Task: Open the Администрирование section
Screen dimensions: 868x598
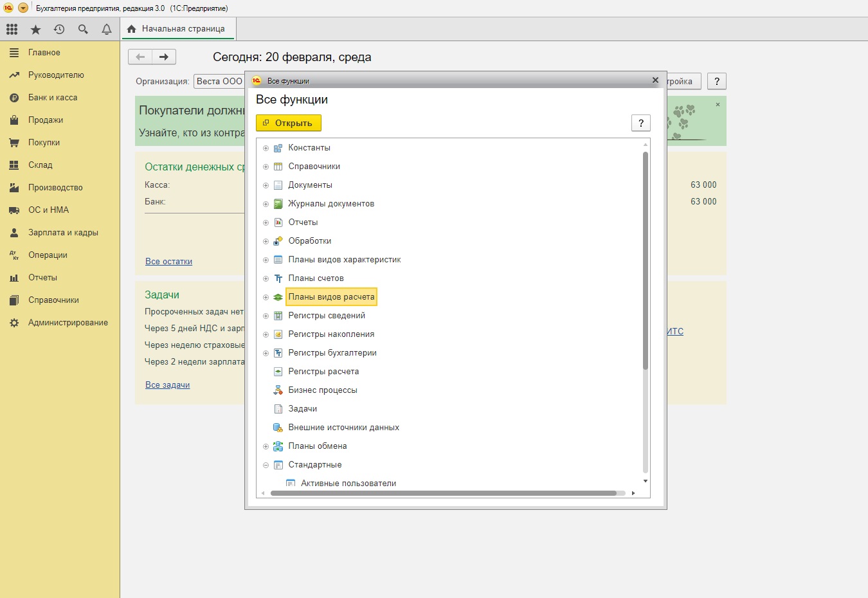Action: [x=68, y=323]
